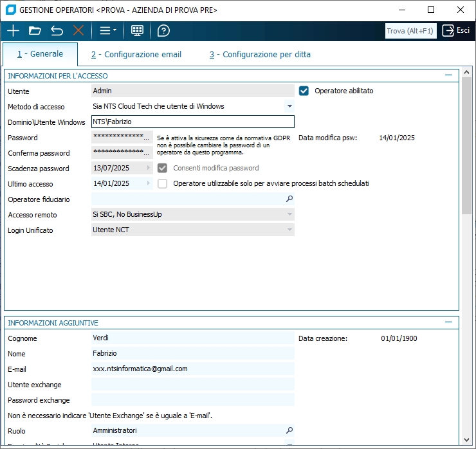Click the Operatore fiduciario search magnifier

(289, 199)
